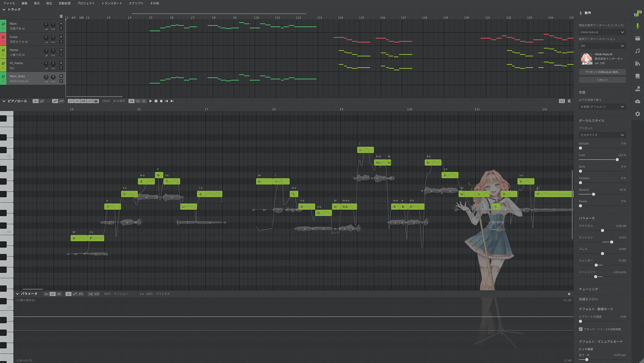Toggle phoneme display icon in piano roll toolbar
Screen dimensions: 644x363
(x=90, y=101)
